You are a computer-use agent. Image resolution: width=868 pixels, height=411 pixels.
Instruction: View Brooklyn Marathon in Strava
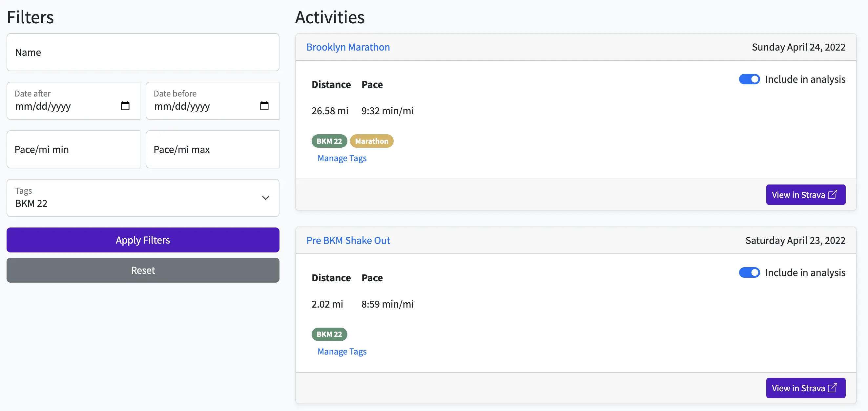click(806, 195)
